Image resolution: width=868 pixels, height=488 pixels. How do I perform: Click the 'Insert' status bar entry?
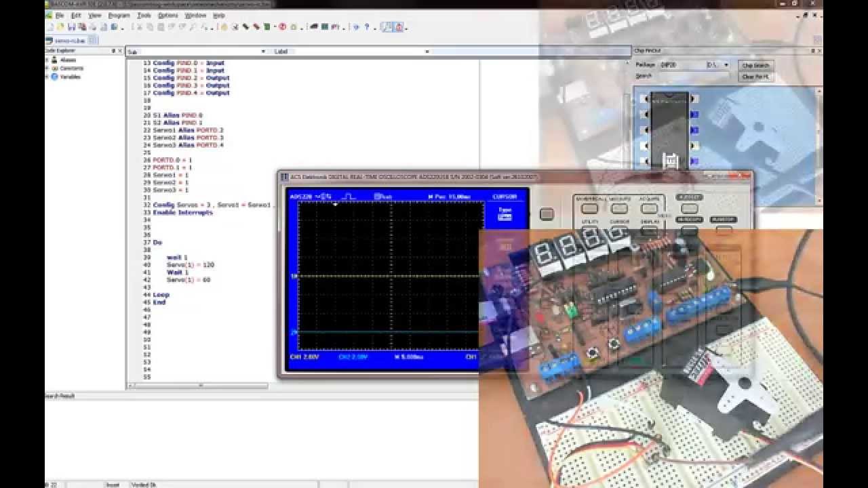[x=113, y=485]
